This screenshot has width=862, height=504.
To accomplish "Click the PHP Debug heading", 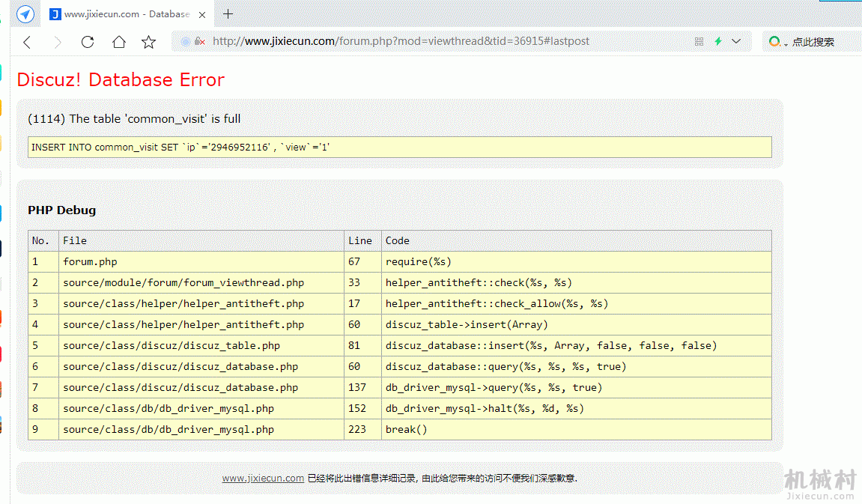I will (61, 210).
